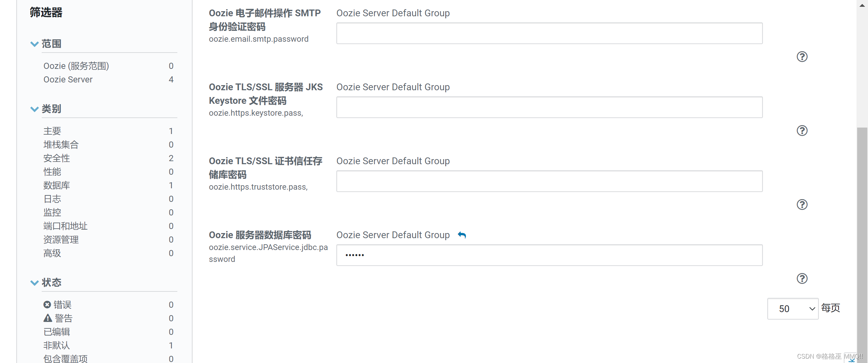868x363 pixels.
Task: Click the Oozie Server count value 4
Action: pos(171,79)
